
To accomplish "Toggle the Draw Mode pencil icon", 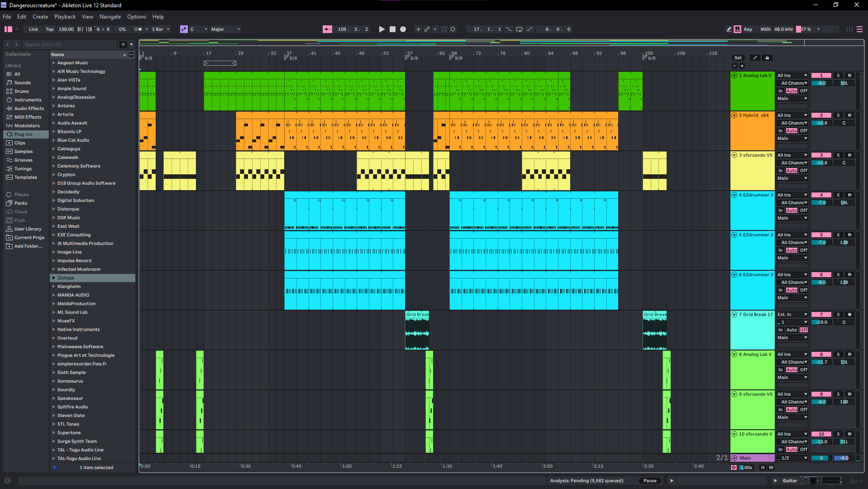I will click(x=729, y=29).
